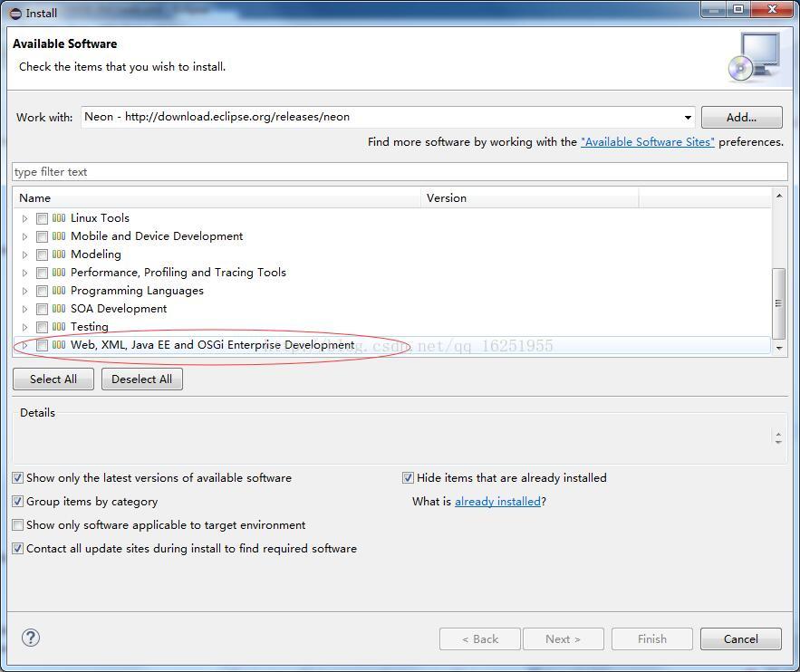Image resolution: width=800 pixels, height=672 pixels.
Task: Uncheck Group items by category
Action: pos(17,501)
